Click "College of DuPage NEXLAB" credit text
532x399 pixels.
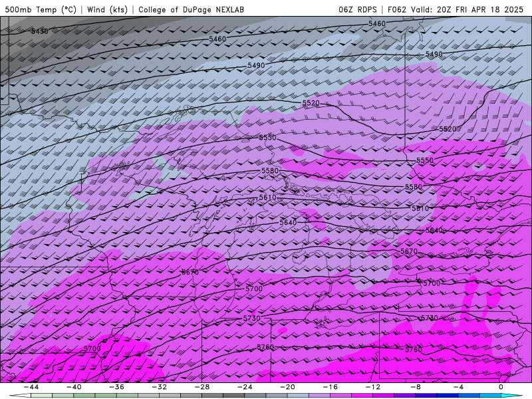coord(191,9)
